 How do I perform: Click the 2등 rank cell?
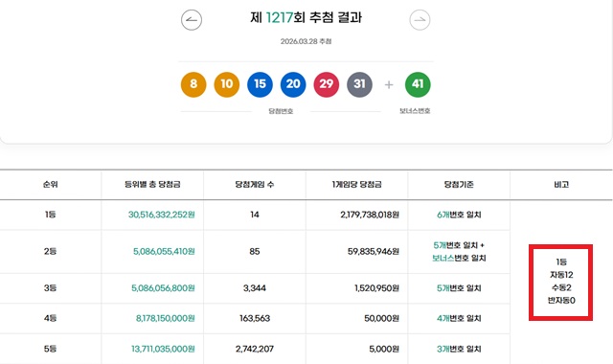(51, 251)
